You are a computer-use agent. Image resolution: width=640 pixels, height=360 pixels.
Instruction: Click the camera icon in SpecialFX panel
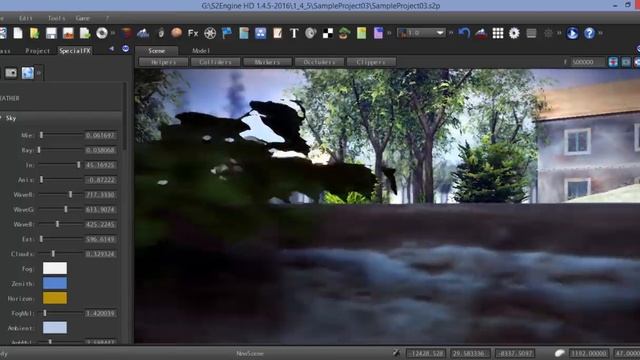[x=11, y=73]
